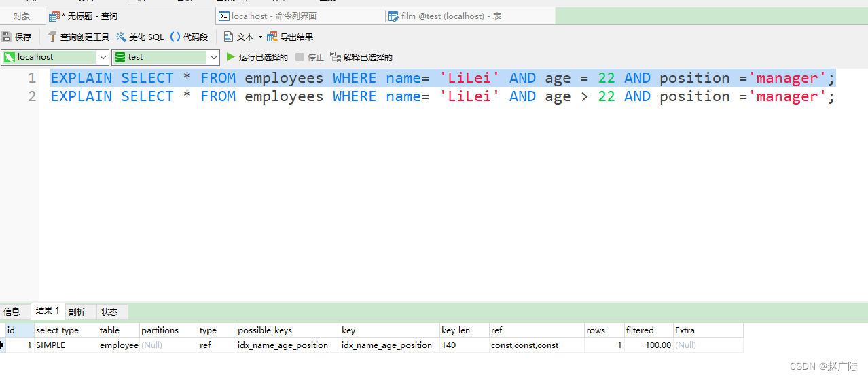Image resolution: width=868 pixels, height=378 pixels.
Task: Click the id column header
Action: coord(20,330)
